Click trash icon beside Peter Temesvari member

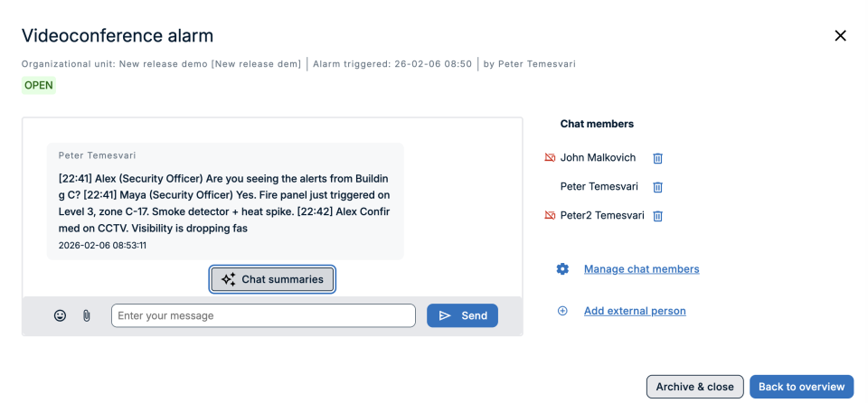click(658, 187)
